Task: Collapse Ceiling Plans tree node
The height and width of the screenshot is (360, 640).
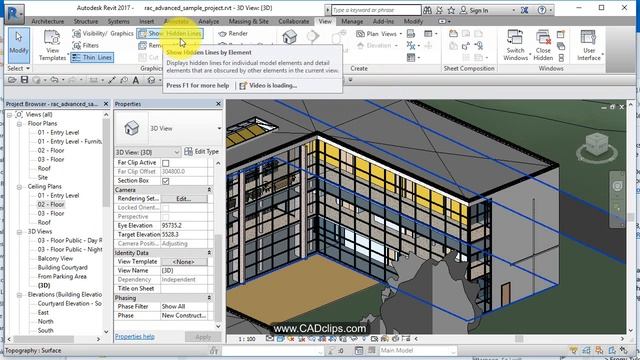Action: (19, 187)
